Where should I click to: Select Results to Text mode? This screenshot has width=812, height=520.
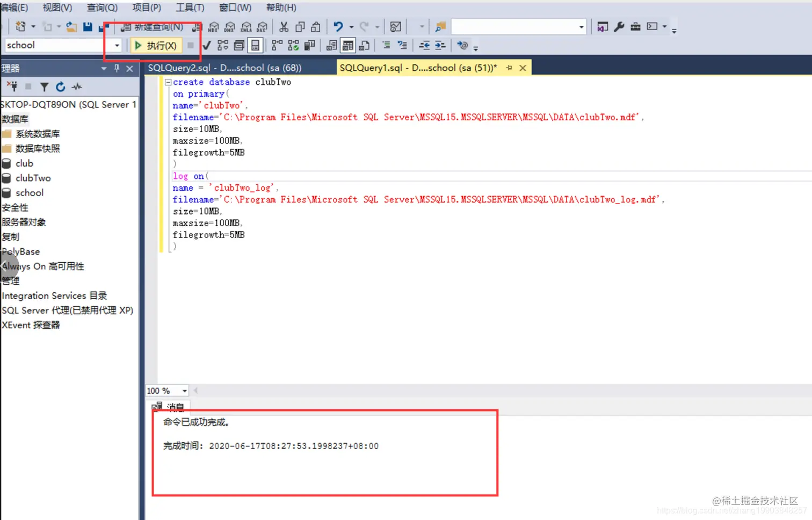[x=332, y=46]
